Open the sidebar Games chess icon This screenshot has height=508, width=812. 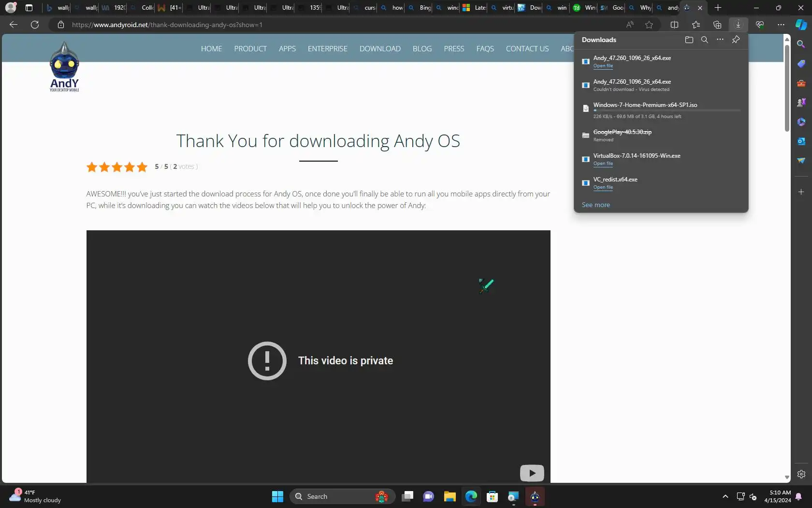point(801,103)
